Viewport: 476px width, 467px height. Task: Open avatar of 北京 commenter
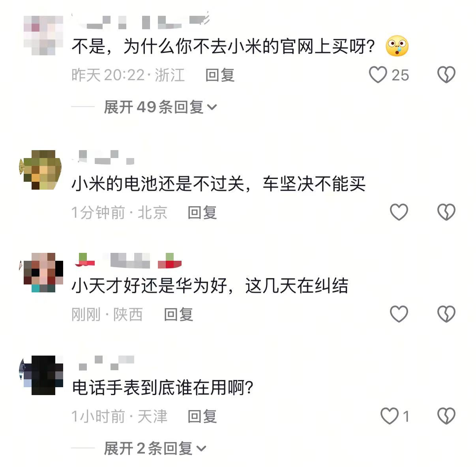[41, 170]
